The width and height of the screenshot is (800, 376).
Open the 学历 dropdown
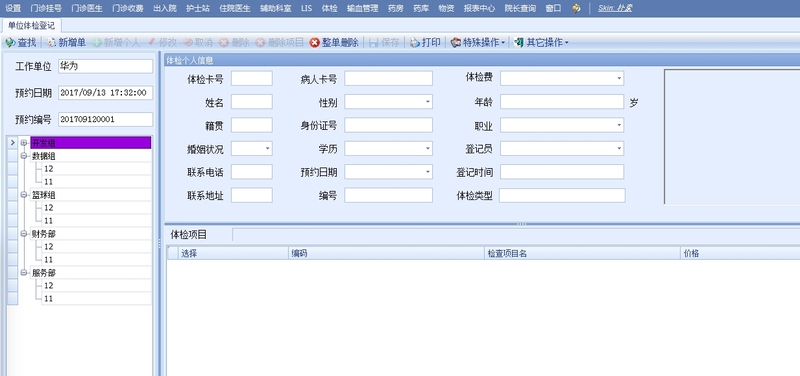tap(428, 148)
